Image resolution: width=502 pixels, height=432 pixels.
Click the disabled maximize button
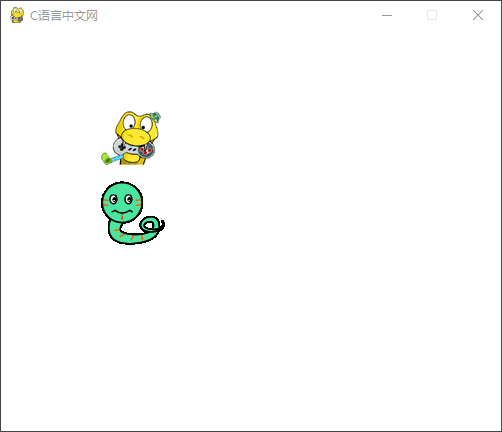(x=432, y=15)
